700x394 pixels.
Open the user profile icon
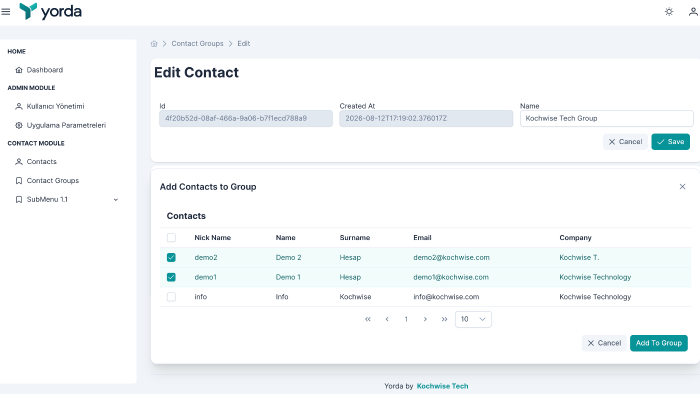click(x=693, y=12)
